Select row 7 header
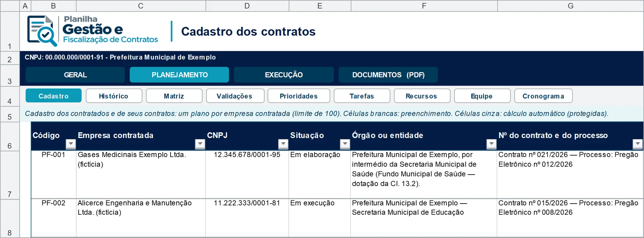The height and width of the screenshot is (238, 644). 10,175
